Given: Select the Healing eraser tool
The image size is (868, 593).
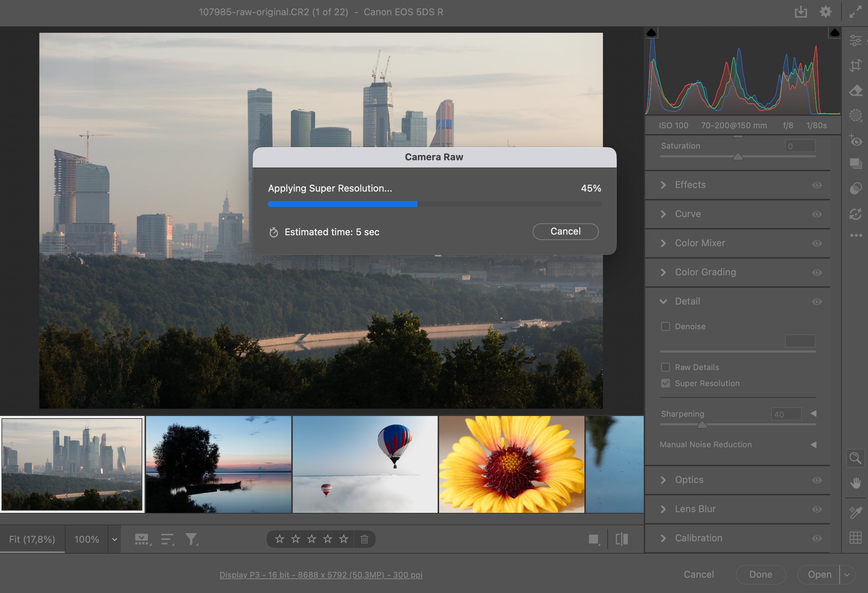Looking at the screenshot, I should click(x=855, y=90).
